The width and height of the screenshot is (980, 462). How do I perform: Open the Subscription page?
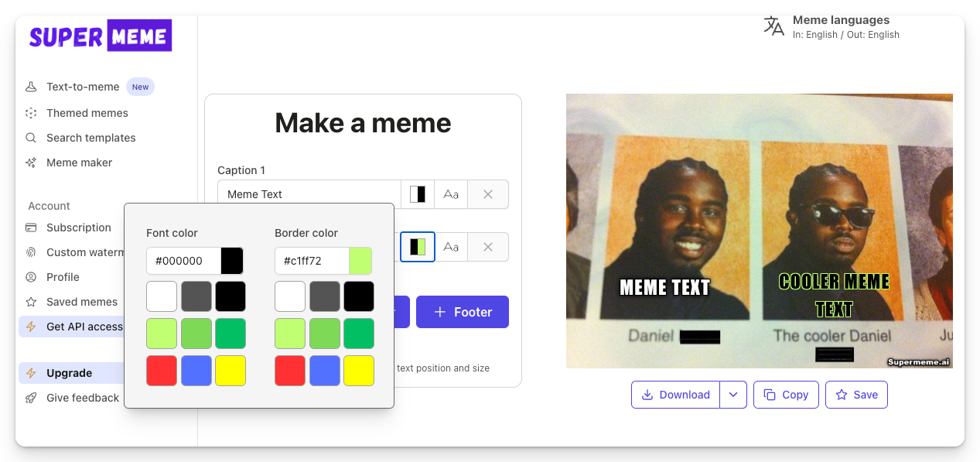(x=29, y=228)
